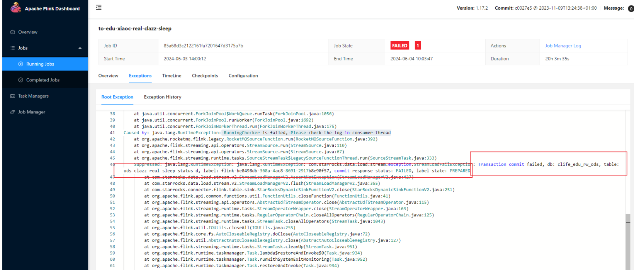644x270 pixels.
Task: Click the StreamTask.cleanUp trace line
Action: 251,247
